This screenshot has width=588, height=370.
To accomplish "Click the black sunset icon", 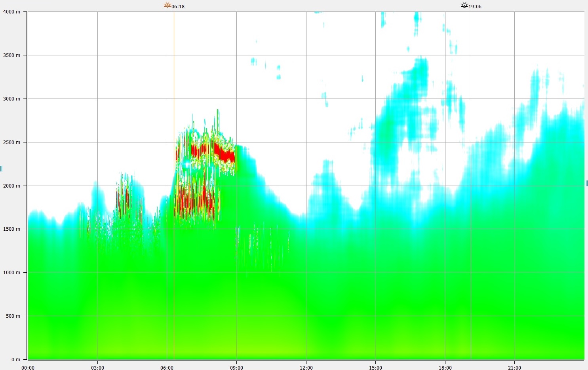I will coord(464,5).
